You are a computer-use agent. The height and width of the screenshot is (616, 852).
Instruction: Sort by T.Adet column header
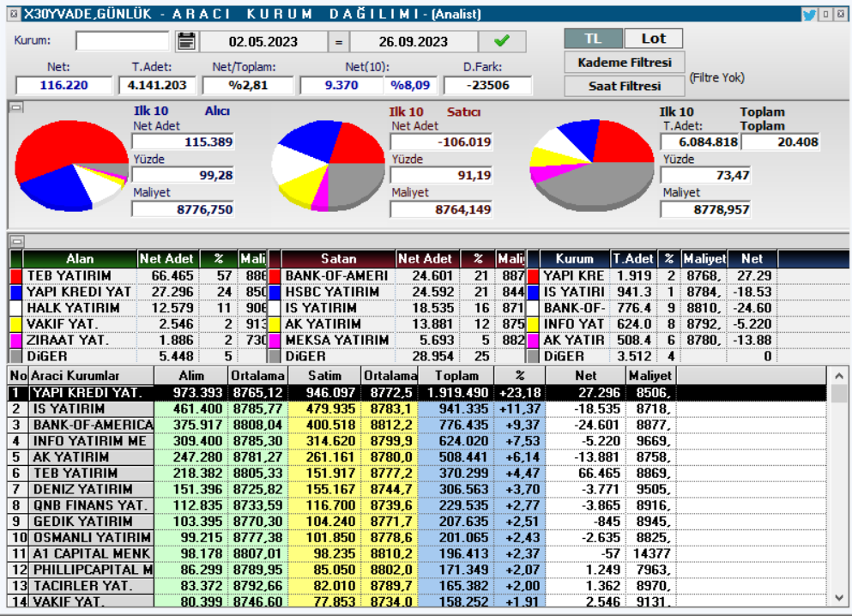coord(633,258)
